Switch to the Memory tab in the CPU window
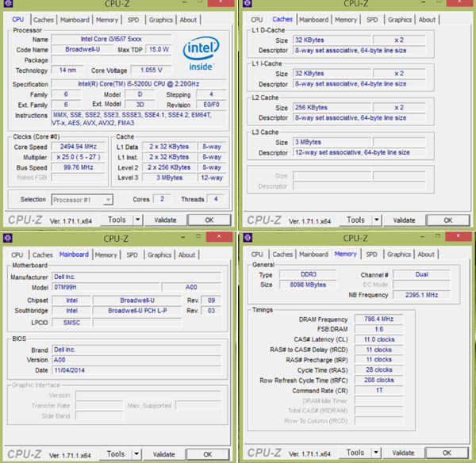Viewport: 476px width, 463px height. point(107,20)
